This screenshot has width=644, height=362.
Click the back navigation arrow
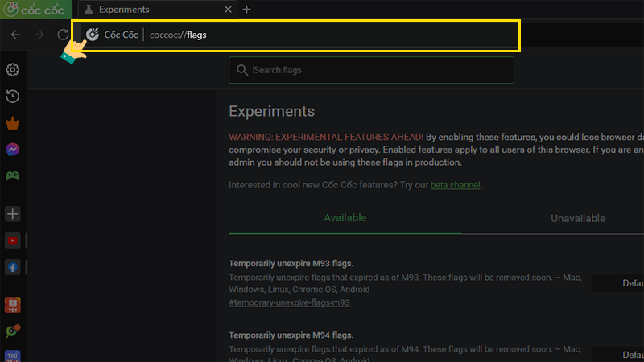pyautogui.click(x=15, y=35)
